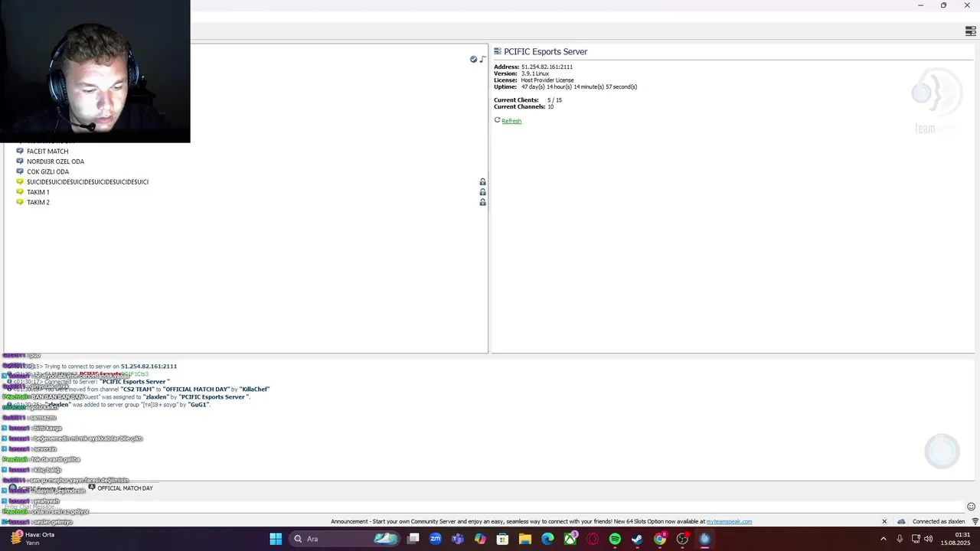The width and height of the screenshot is (980, 551).
Task: Click the yellow TAKIM 1 channel icon
Action: (x=20, y=192)
